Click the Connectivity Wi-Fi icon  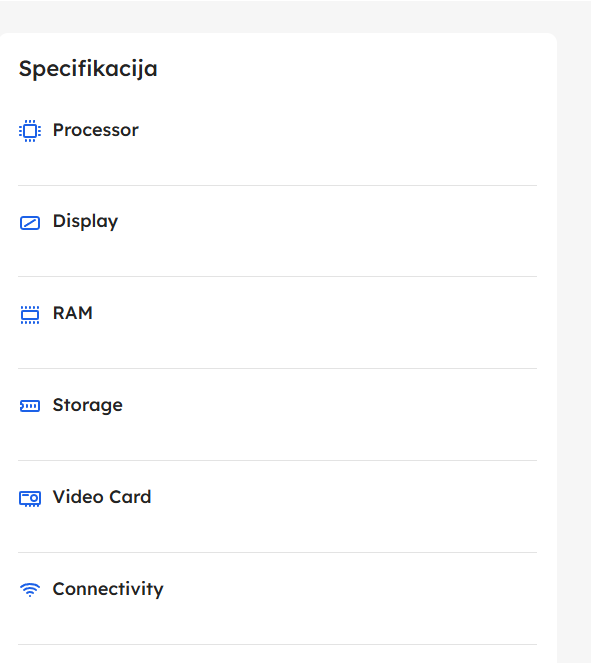click(30, 589)
